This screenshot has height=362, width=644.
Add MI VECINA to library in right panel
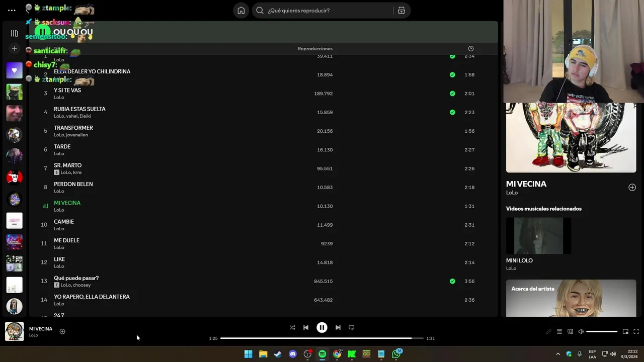coord(632,188)
